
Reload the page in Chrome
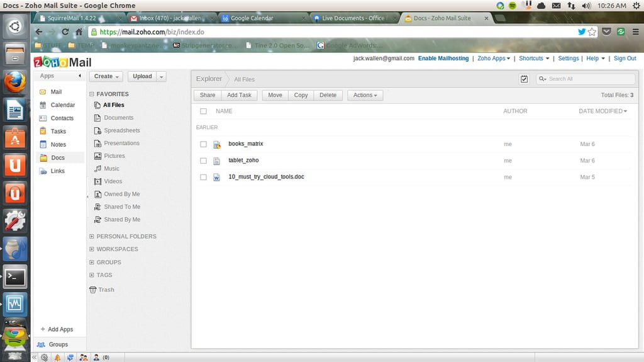[65, 31]
